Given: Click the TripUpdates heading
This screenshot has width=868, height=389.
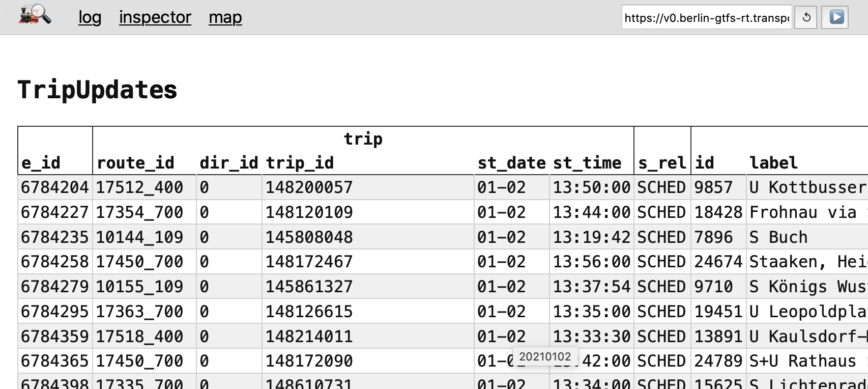Looking at the screenshot, I should tap(97, 90).
